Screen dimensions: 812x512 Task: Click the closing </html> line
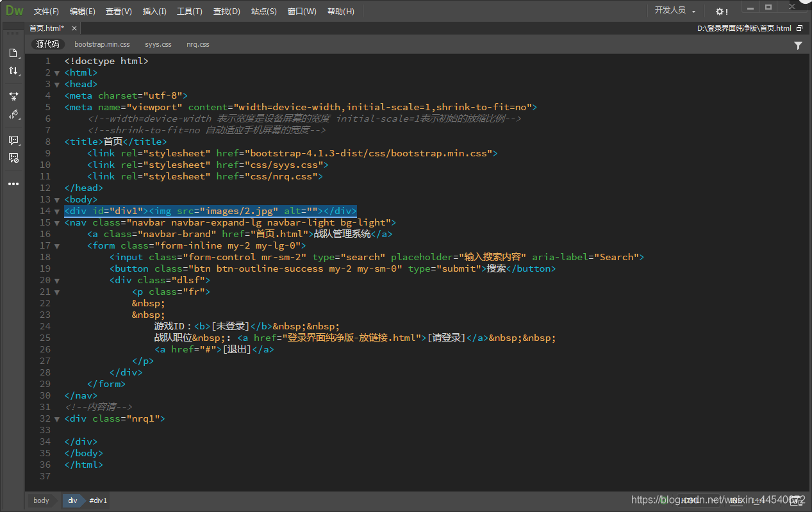click(83, 465)
